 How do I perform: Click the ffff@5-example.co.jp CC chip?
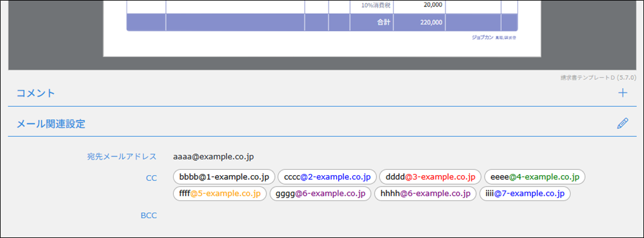click(220, 193)
